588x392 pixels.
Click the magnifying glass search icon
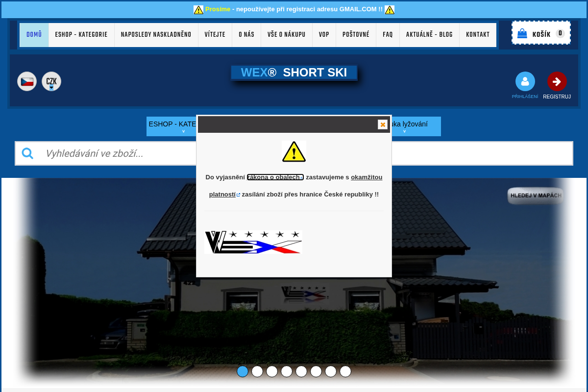click(27, 153)
